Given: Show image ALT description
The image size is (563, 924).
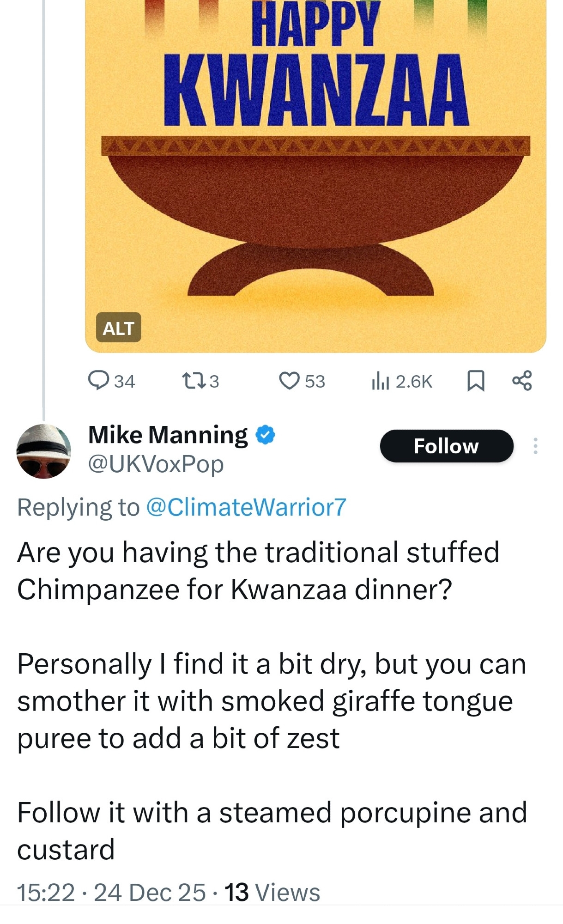Looking at the screenshot, I should tap(118, 328).
